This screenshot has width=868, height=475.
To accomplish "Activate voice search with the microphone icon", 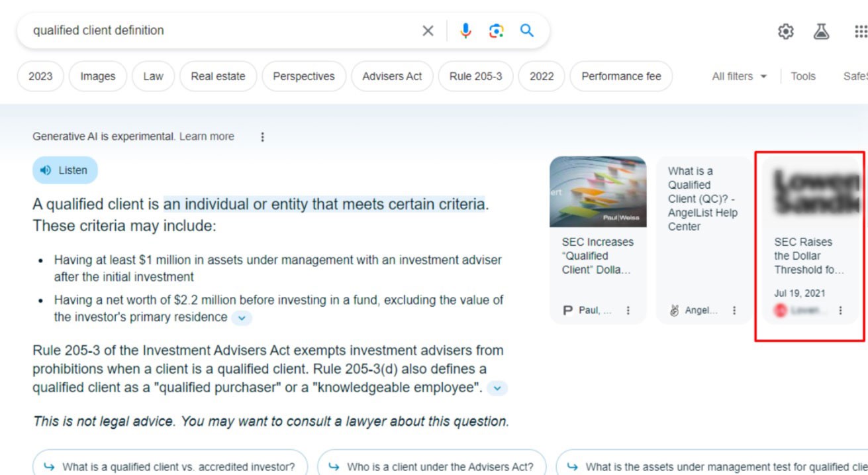I will (465, 30).
